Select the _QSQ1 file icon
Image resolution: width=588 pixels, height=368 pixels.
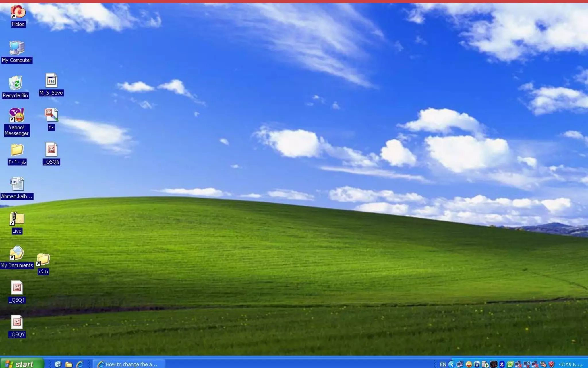tap(17, 288)
